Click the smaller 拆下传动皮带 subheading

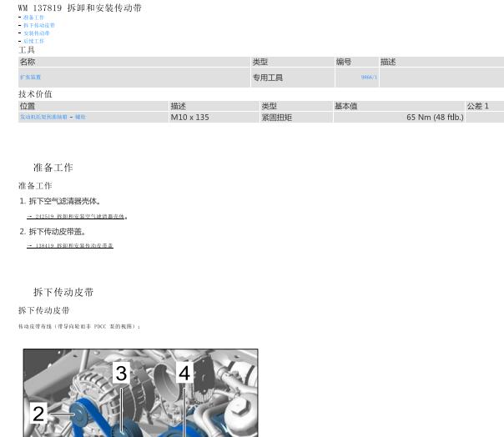pos(44,310)
